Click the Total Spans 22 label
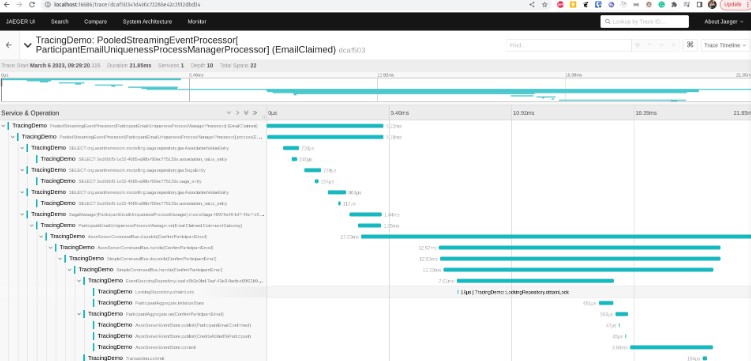 (x=238, y=66)
